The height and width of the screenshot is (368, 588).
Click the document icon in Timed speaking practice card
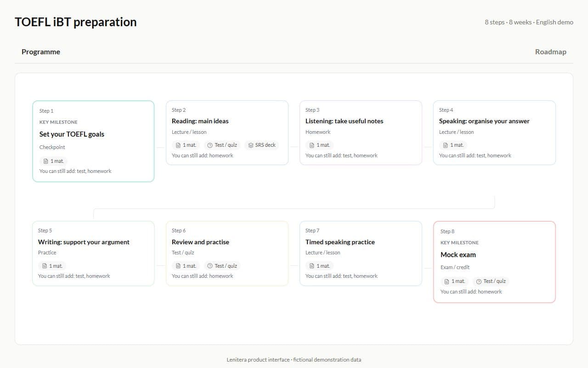tap(312, 266)
